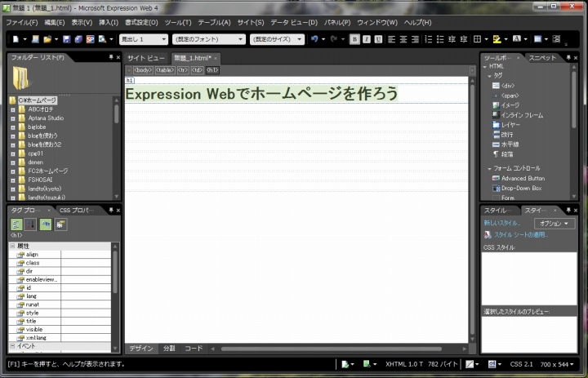
Task: Click the Open folder icon in toolbar
Action: 48,39
